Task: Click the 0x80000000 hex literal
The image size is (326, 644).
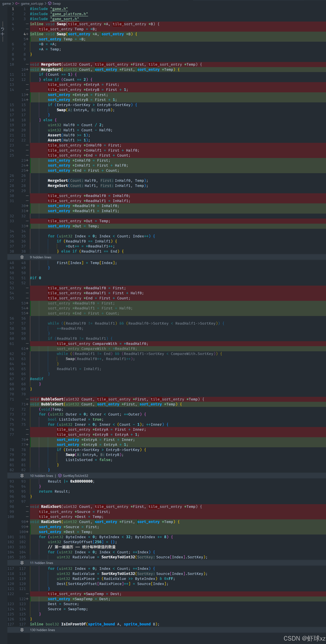Action: pos(81,481)
